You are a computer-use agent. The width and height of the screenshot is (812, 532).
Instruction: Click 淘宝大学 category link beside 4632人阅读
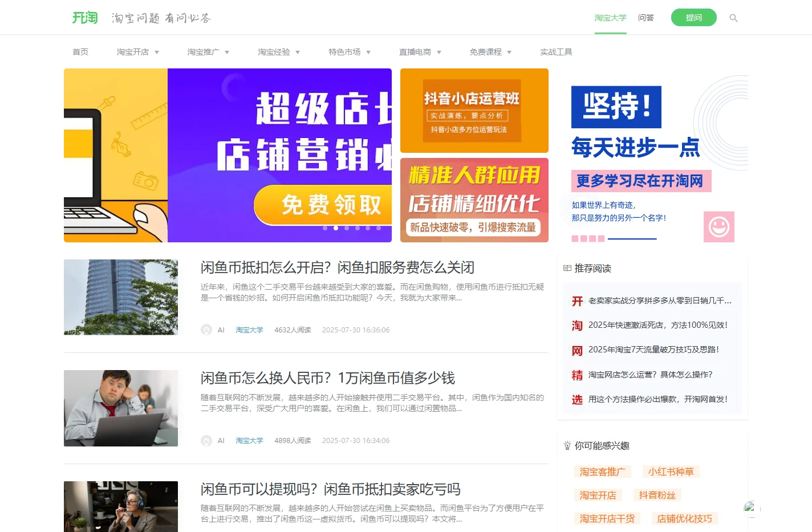pyautogui.click(x=249, y=330)
